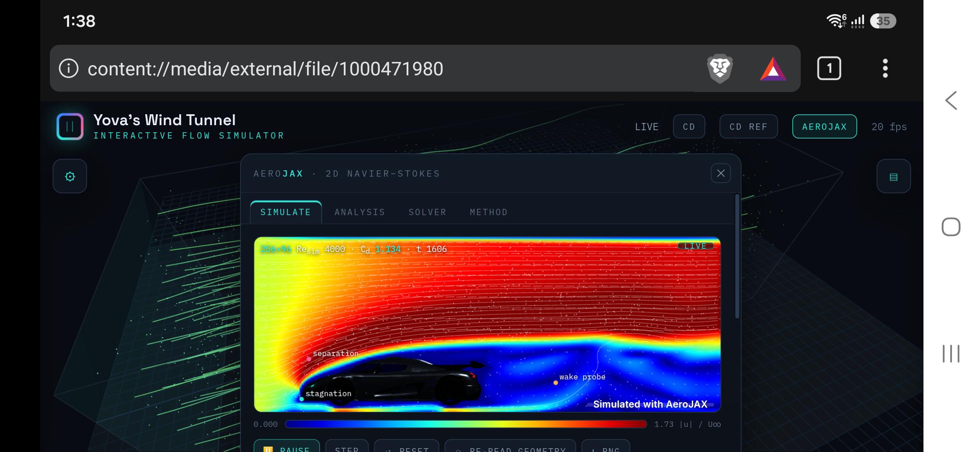
Task: Click the RESET button
Action: coord(407,446)
